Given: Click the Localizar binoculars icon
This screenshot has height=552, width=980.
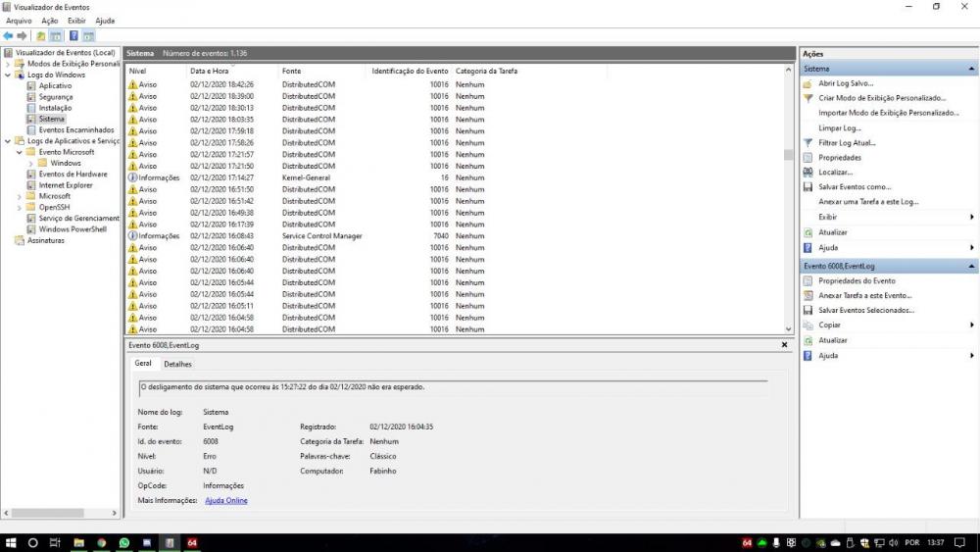Looking at the screenshot, I should [808, 172].
